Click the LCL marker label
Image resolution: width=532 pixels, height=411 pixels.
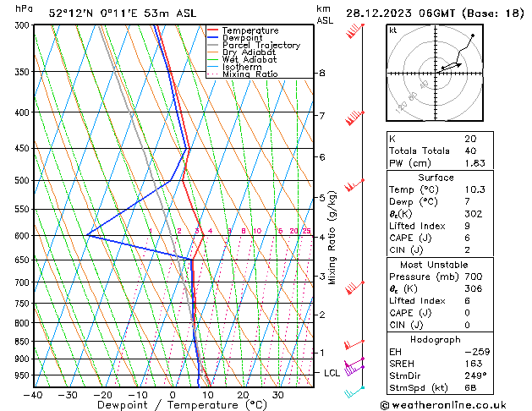click(x=332, y=373)
